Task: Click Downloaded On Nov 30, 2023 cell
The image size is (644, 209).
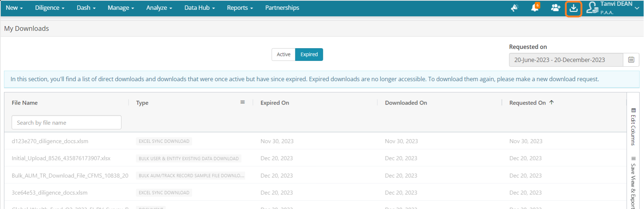Action: (401, 141)
